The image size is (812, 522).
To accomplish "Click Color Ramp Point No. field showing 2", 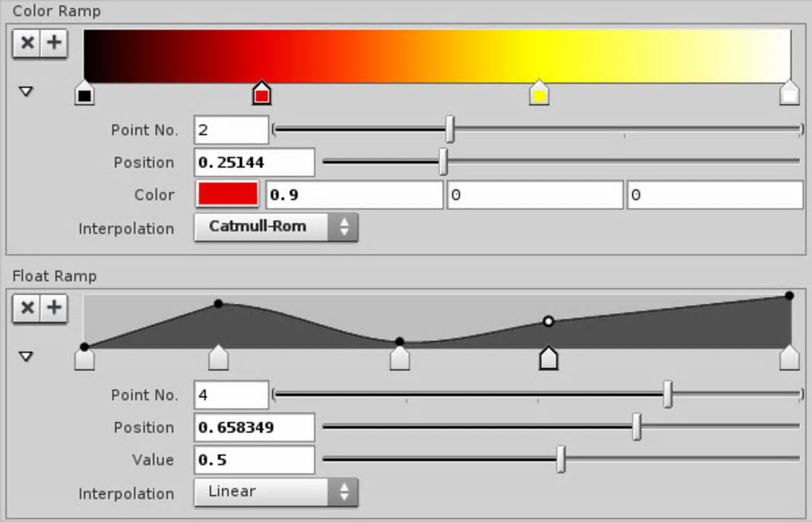I will pyautogui.click(x=232, y=130).
